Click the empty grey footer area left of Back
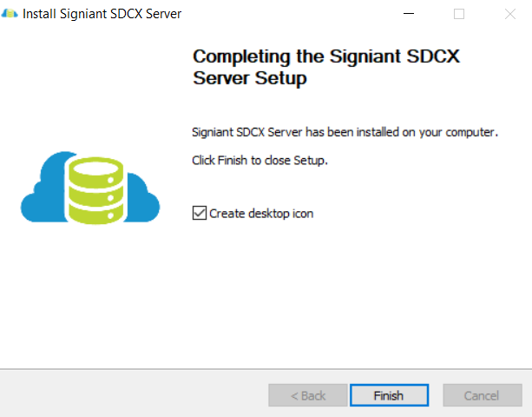 click(x=130, y=395)
